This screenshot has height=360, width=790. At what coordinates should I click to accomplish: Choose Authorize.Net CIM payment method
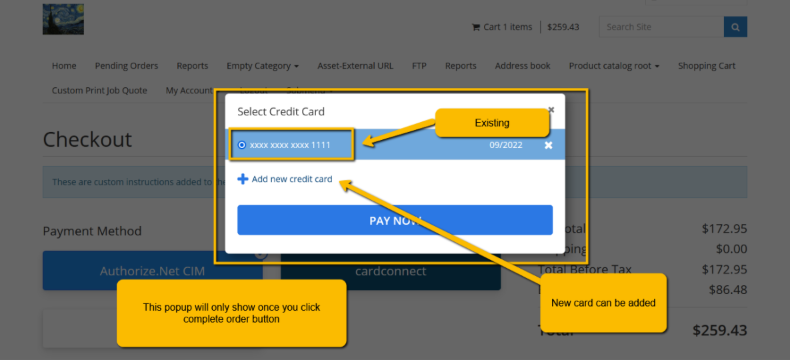tap(153, 271)
